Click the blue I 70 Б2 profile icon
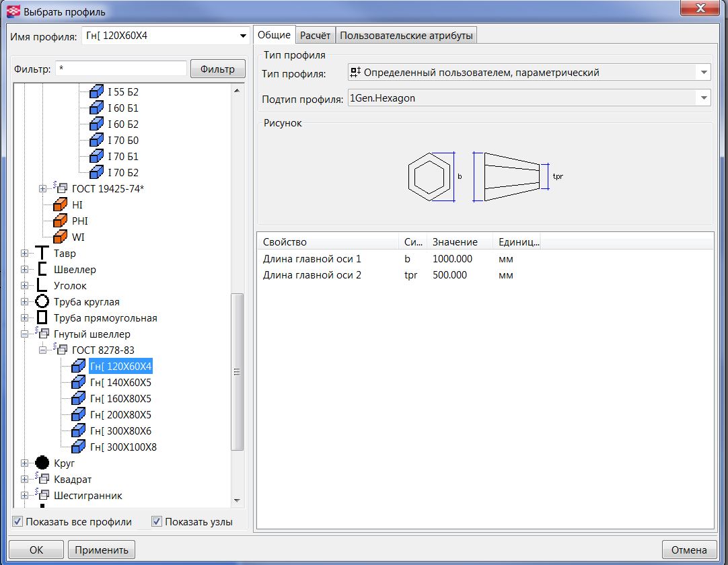The width and height of the screenshot is (728, 565). pyautogui.click(x=97, y=173)
